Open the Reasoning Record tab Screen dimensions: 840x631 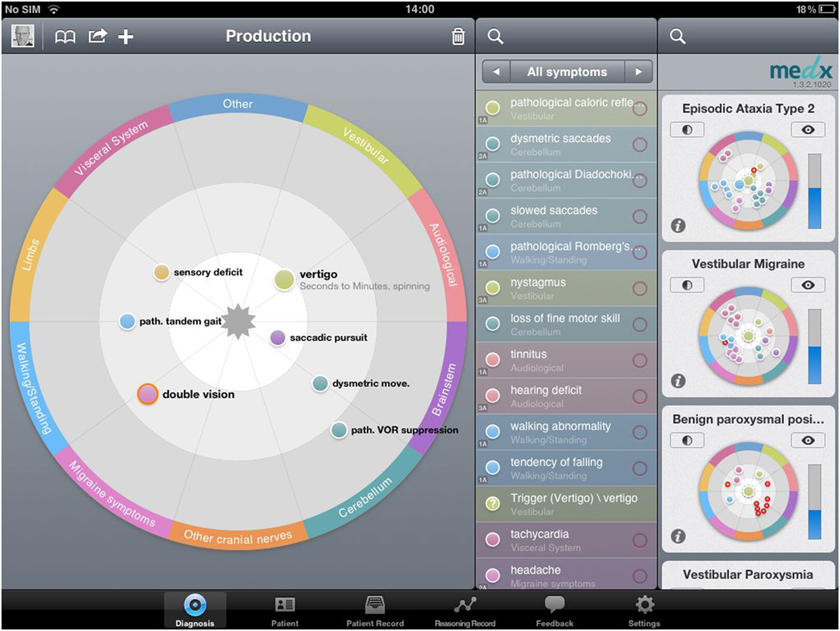pos(465,610)
